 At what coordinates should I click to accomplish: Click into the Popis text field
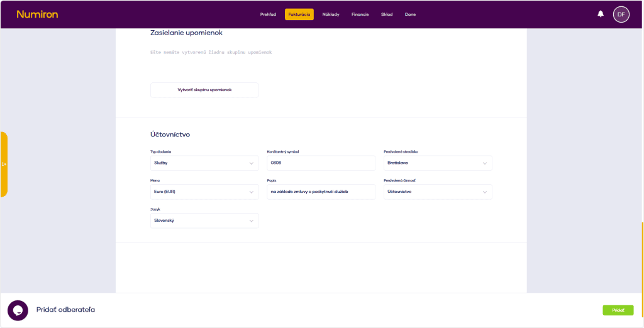[321, 192]
